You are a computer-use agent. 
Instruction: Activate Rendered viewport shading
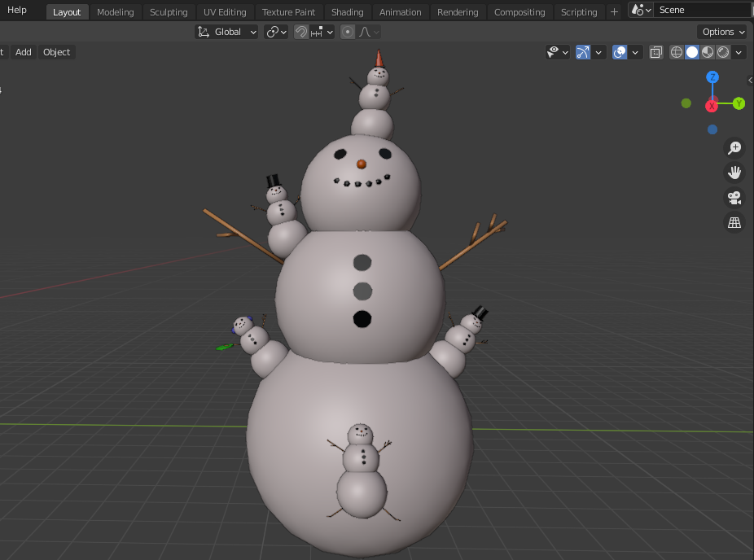click(724, 51)
